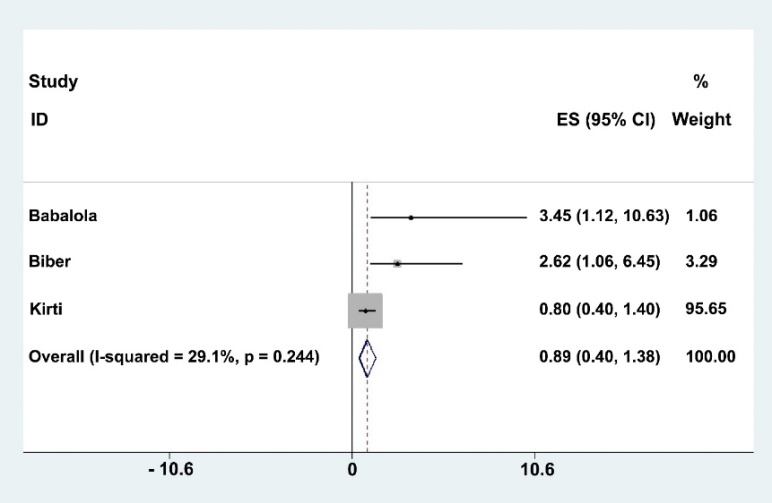Click the Babalola point estimate marker
The image size is (772, 503).
coord(411,217)
